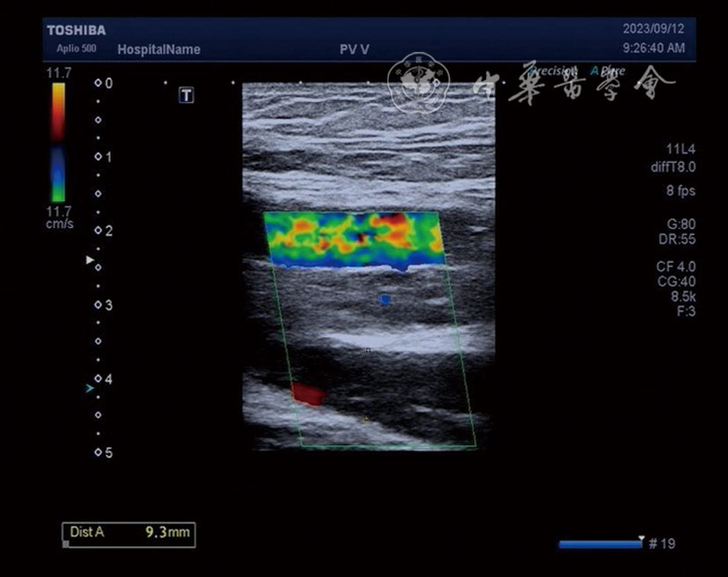Click the color Doppler velocity scale bar
The height and width of the screenshot is (577, 728).
[x=57, y=142]
